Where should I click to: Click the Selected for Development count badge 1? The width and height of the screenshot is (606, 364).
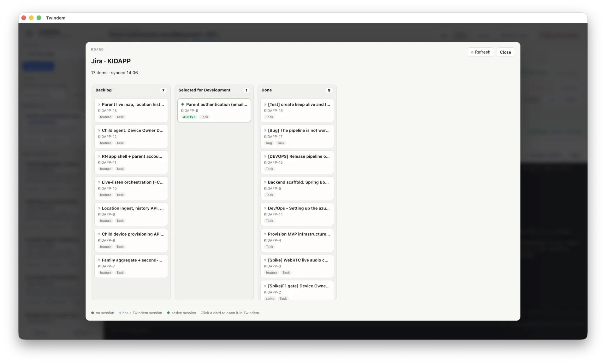[247, 90]
